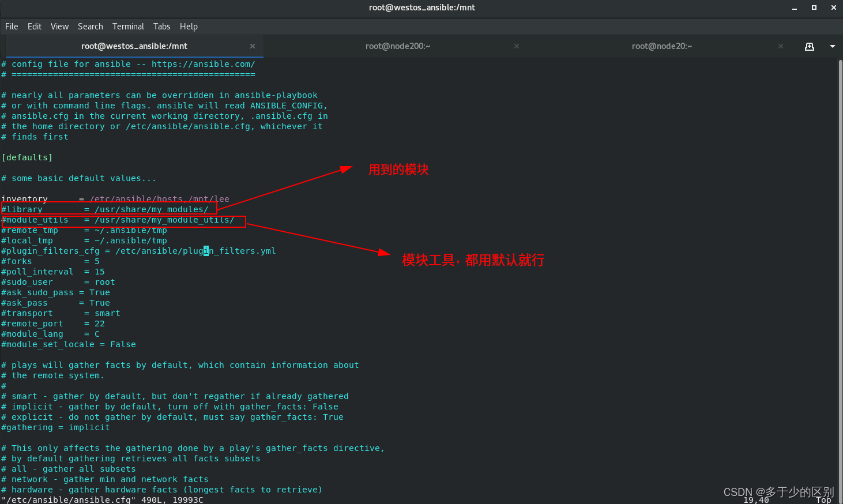Click the #module_lang = C line
This screenshot has width=843, height=504.
[x=50, y=334]
